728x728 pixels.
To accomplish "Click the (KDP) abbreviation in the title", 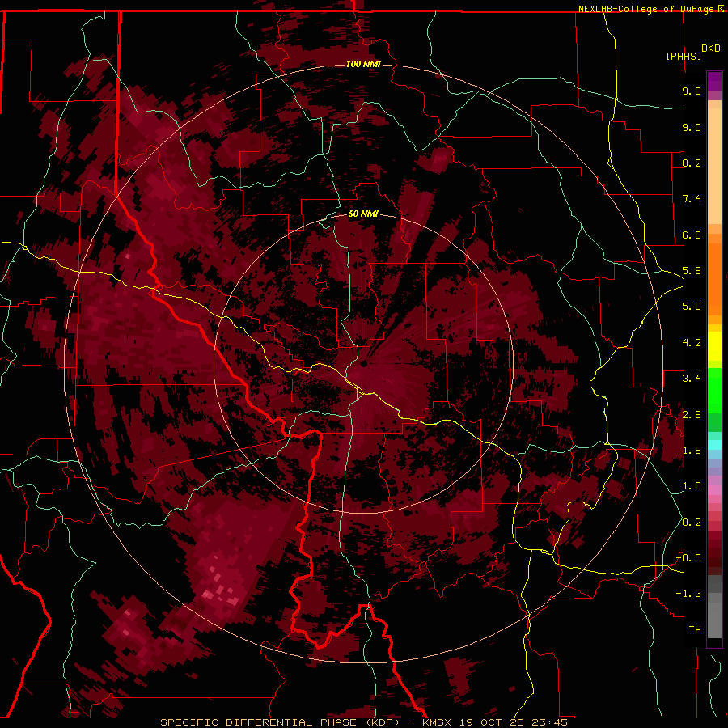I will tap(383, 722).
